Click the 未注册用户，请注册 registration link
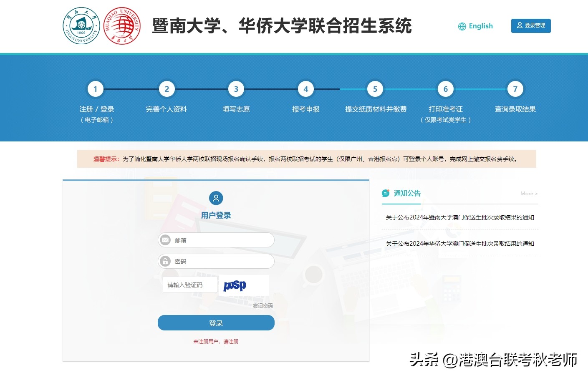This screenshot has width=588, height=378. click(x=216, y=341)
